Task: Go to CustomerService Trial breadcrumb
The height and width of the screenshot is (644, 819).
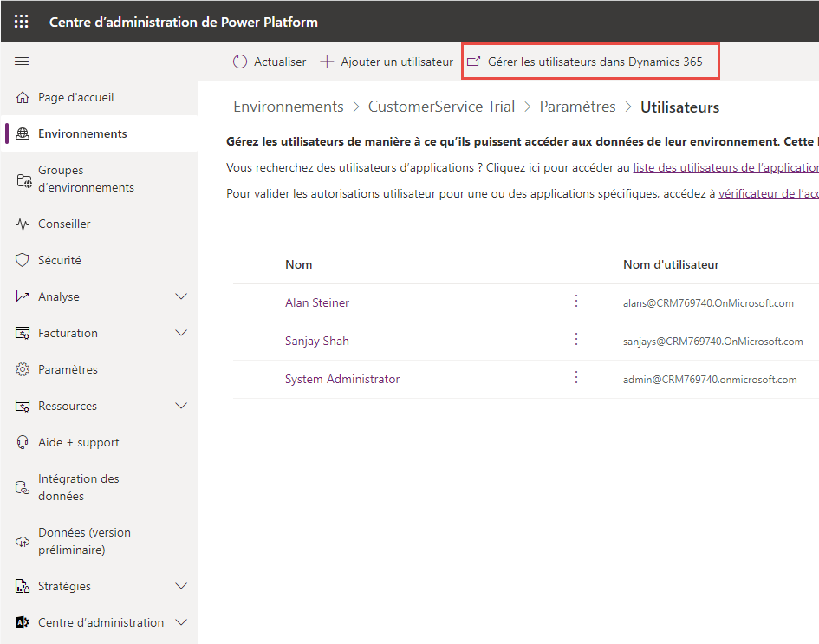Action: click(441, 107)
